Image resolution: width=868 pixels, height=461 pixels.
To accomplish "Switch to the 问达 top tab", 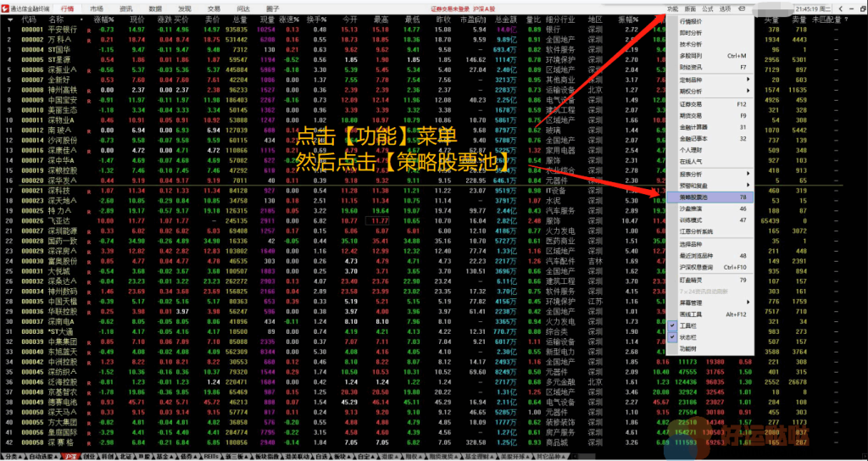I will coord(243,8).
